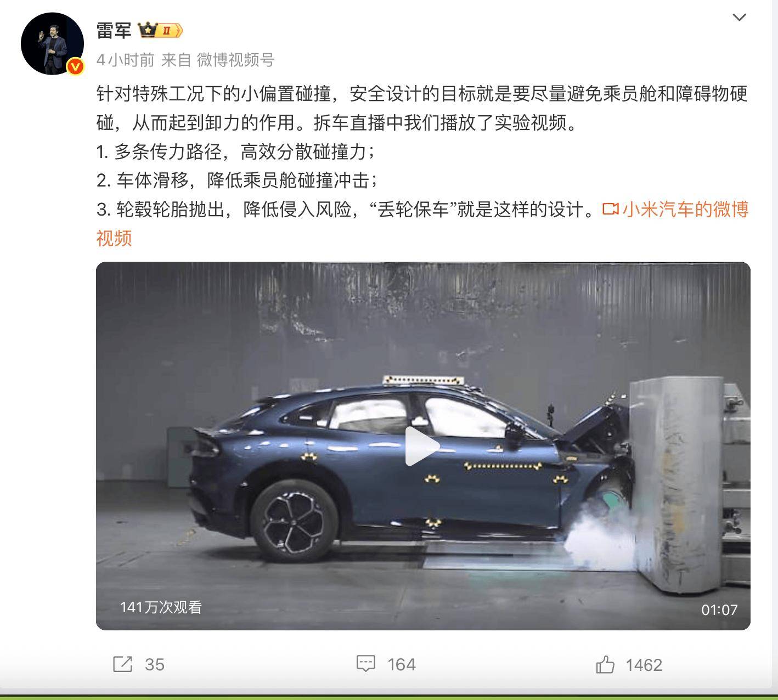The width and height of the screenshot is (778, 700).
Task: Click the orange video camera icon
Action: pyautogui.click(x=611, y=209)
